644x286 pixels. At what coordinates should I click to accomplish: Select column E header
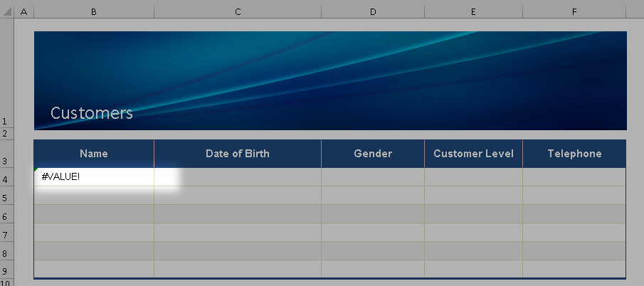(473, 12)
